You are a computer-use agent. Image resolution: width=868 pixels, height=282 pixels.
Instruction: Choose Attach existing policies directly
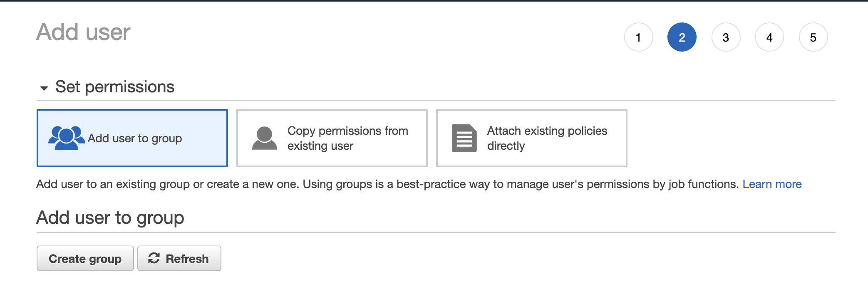pos(547,138)
